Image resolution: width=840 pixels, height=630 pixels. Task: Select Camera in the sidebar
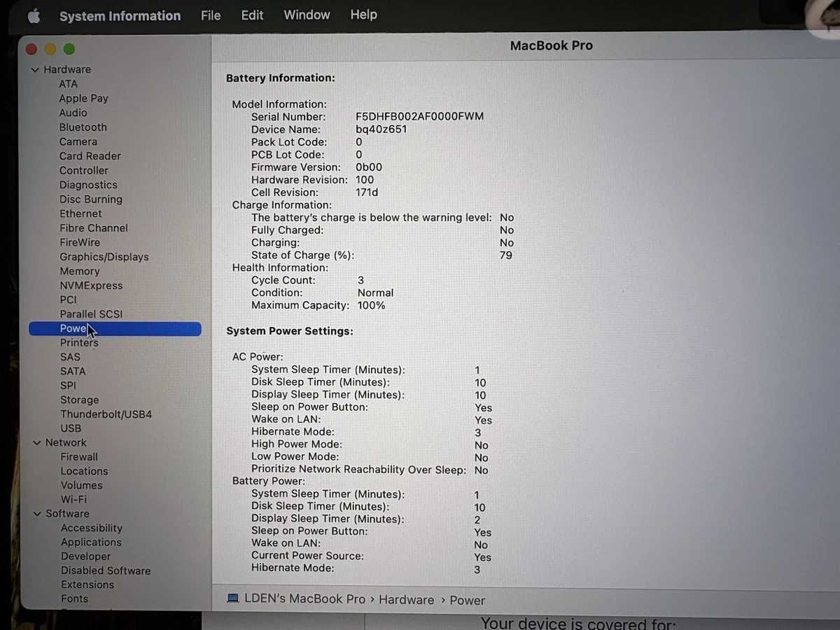click(78, 141)
